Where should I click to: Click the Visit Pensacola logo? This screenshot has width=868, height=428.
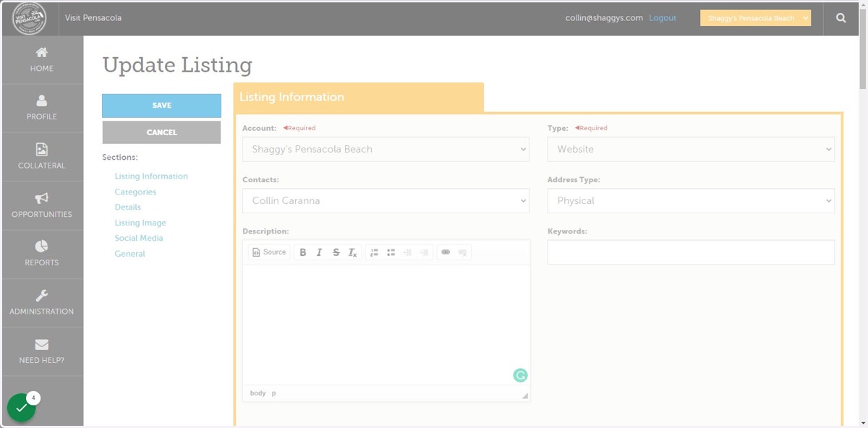[29, 18]
